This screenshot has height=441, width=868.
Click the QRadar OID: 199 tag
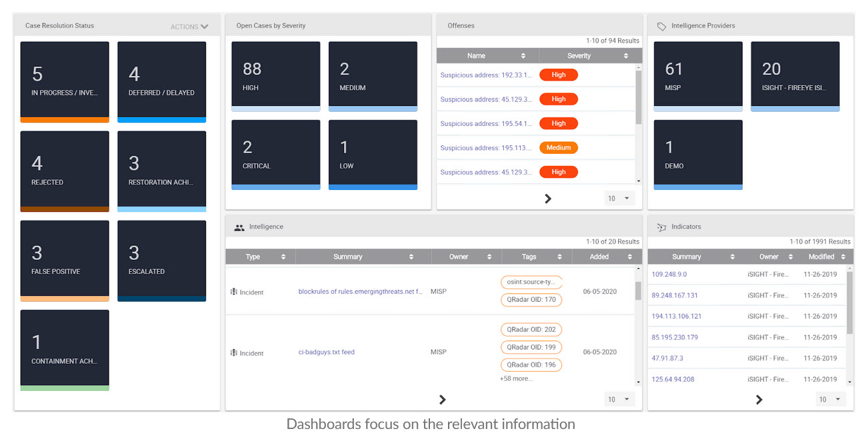[531, 347]
